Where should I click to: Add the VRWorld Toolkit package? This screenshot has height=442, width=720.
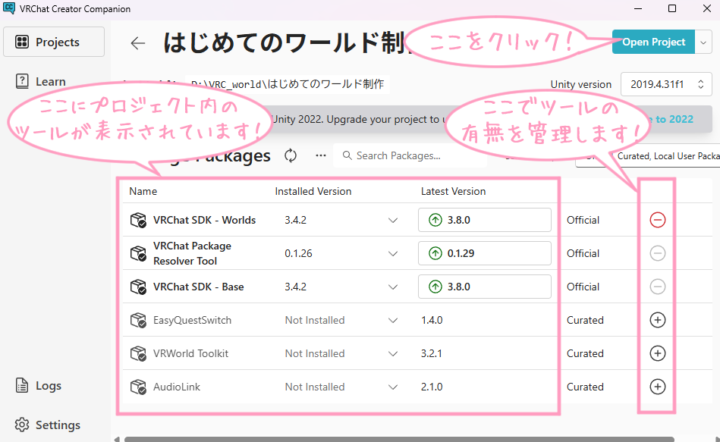point(658,353)
